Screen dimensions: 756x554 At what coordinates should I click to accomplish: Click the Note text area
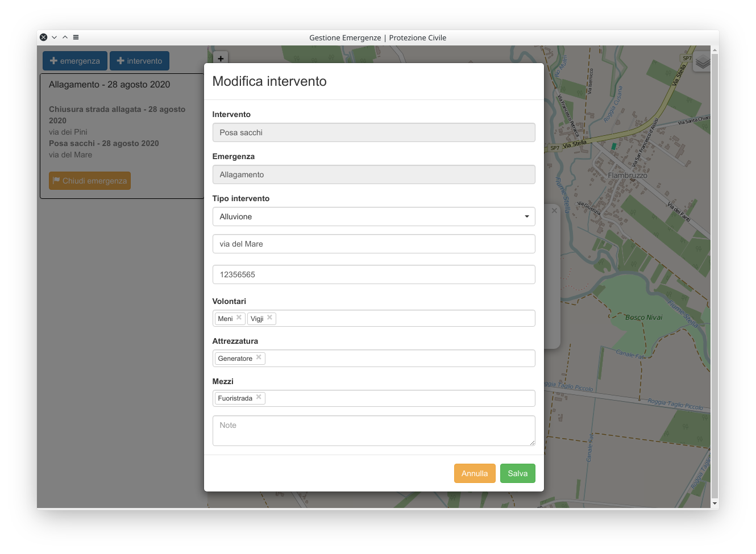click(x=373, y=431)
